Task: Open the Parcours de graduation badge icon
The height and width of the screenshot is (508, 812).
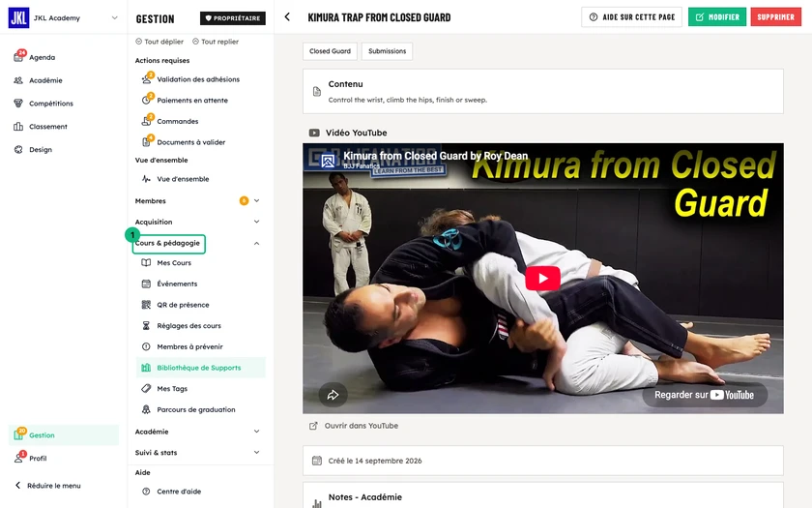Action: click(x=147, y=409)
